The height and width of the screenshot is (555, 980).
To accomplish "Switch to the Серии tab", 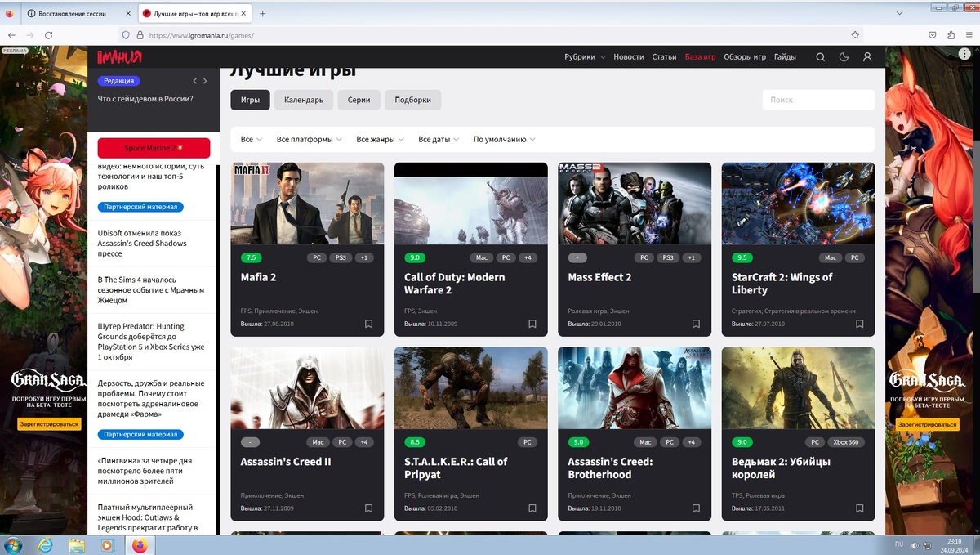I will point(359,100).
